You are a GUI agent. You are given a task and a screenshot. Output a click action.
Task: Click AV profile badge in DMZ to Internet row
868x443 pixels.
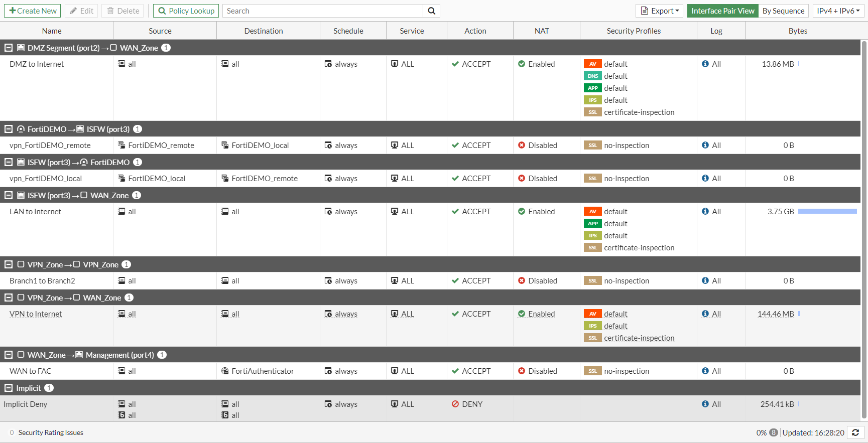click(592, 64)
